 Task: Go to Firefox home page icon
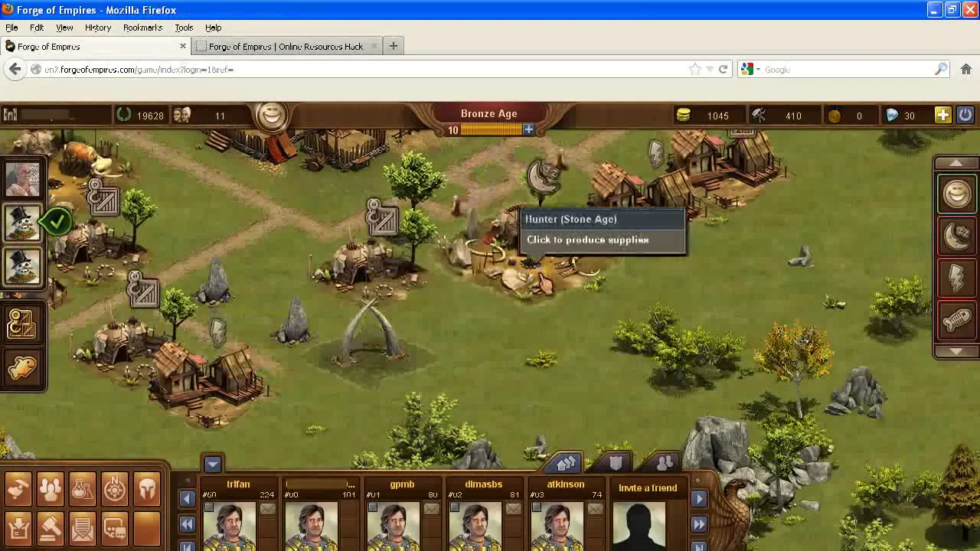[965, 69]
